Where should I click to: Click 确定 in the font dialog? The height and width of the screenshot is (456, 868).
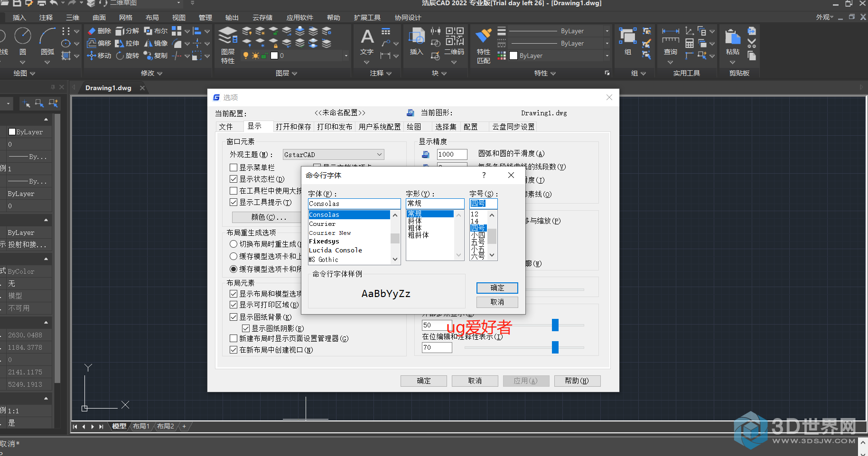[x=497, y=288]
